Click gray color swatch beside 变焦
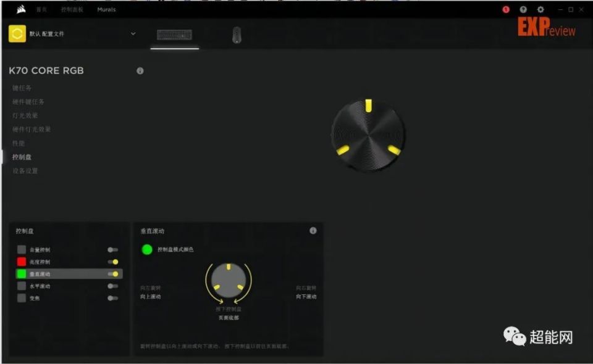This screenshot has width=593, height=364. point(22,298)
